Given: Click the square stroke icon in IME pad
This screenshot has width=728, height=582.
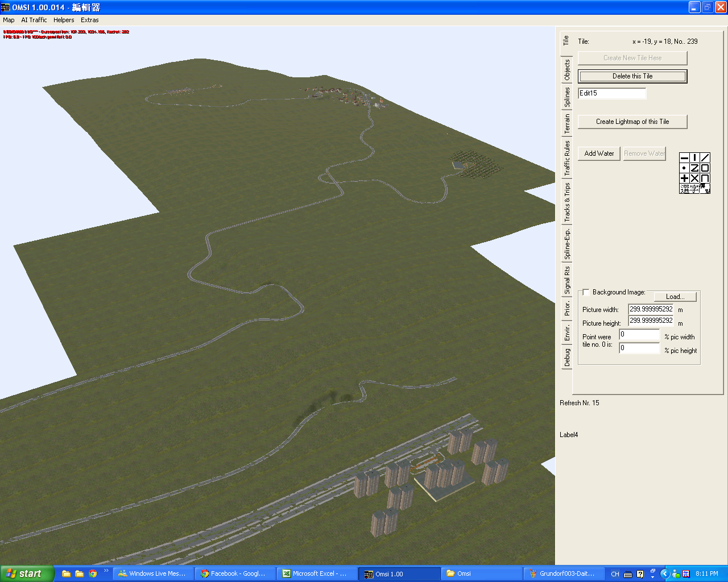Looking at the screenshot, I should point(705,168).
